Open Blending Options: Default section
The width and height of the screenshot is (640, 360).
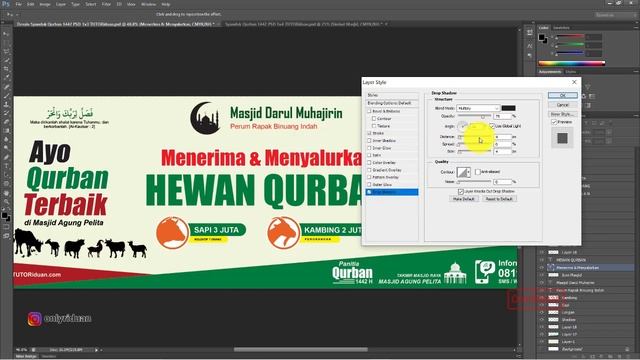[x=392, y=103]
